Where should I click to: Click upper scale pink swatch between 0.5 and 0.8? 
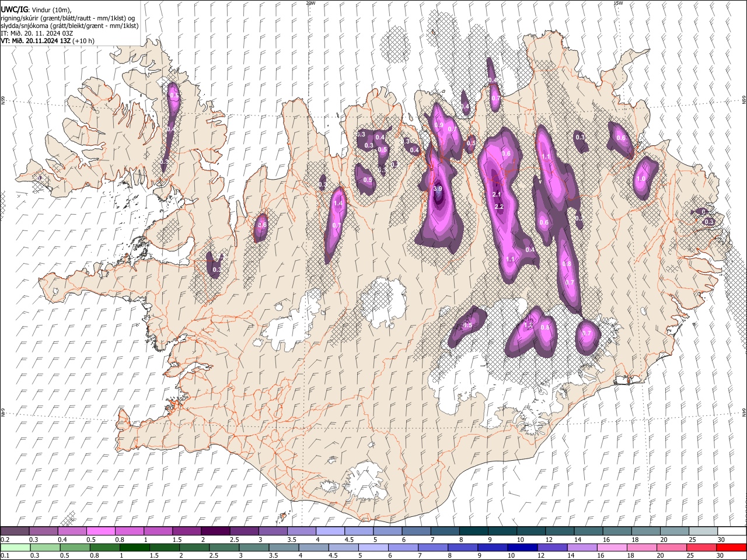point(100,531)
